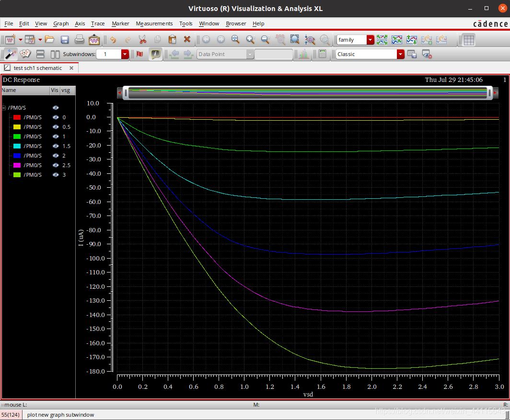Click the Zoom to fit icon
The height and width of the screenshot is (420, 510).
(x=295, y=40)
